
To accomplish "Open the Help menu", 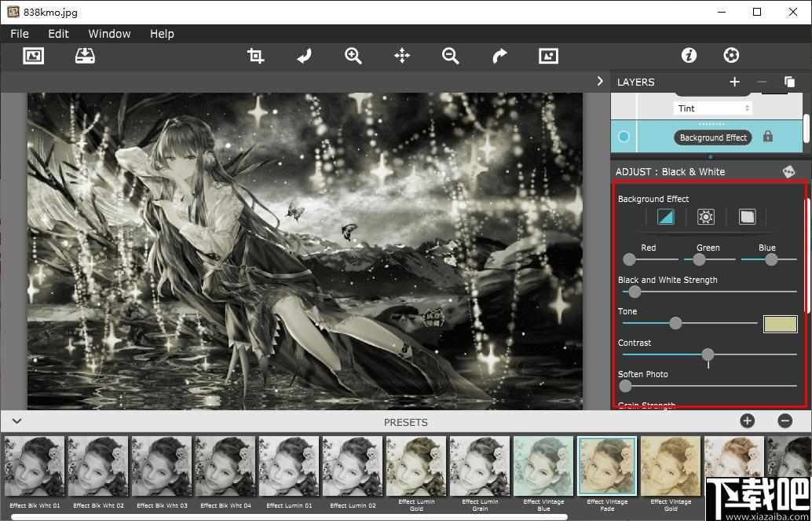I will point(162,34).
